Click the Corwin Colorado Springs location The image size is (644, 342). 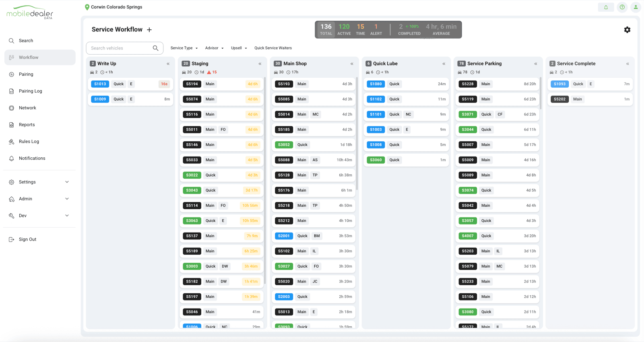point(116,7)
